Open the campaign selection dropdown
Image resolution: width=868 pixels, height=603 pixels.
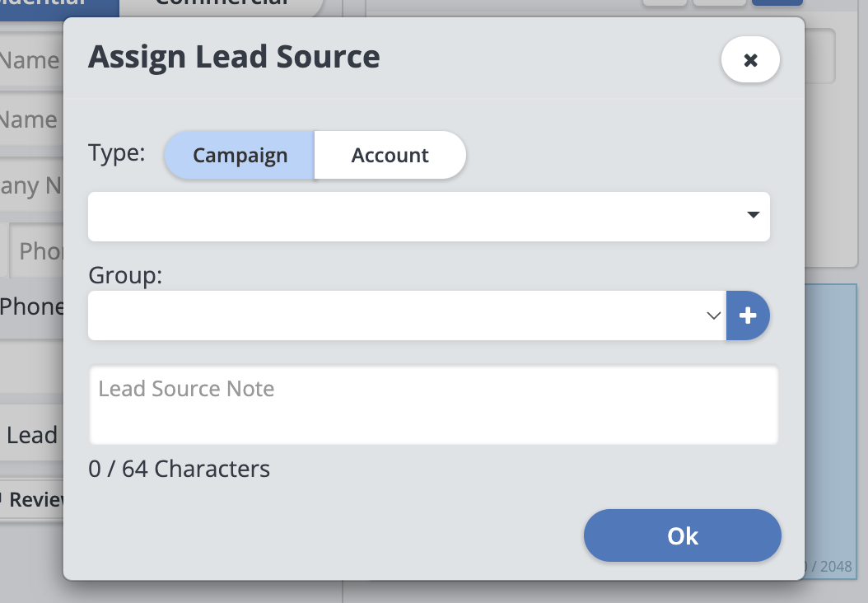[x=428, y=217]
